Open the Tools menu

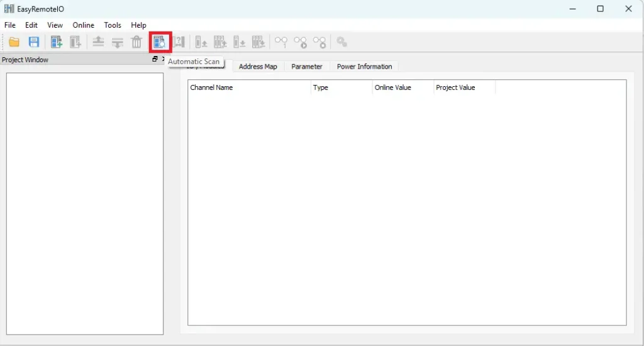113,25
